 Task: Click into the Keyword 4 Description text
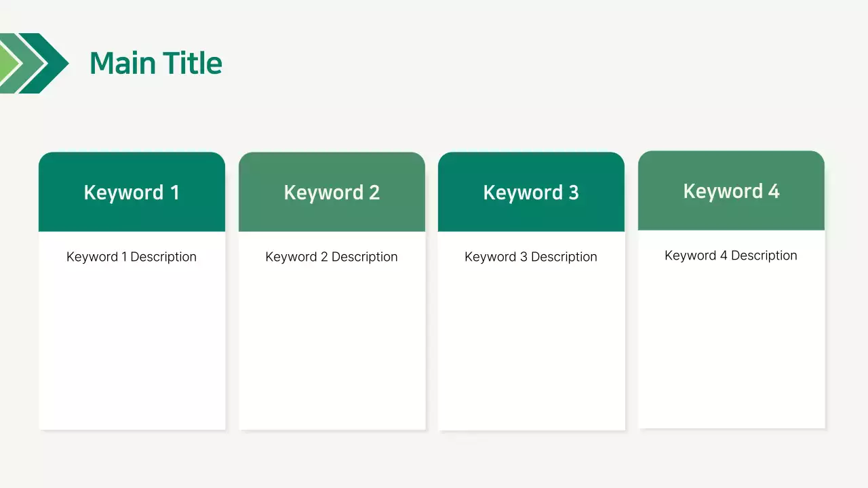pyautogui.click(x=731, y=256)
